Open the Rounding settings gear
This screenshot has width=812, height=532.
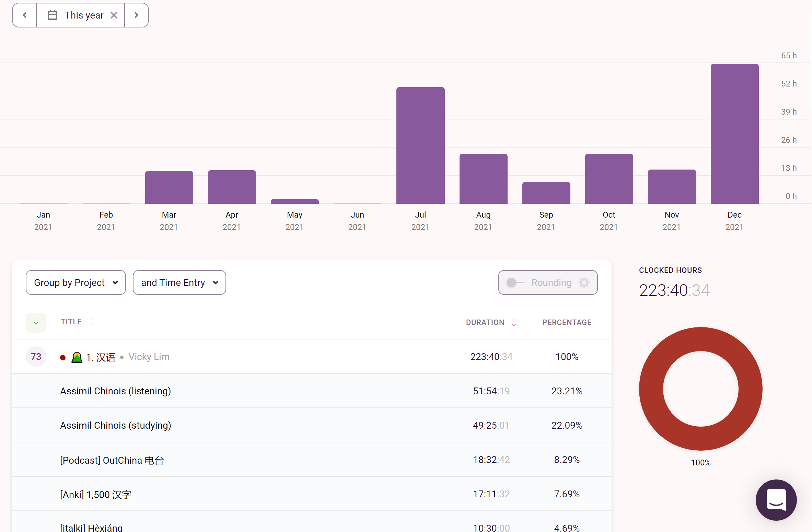(584, 282)
